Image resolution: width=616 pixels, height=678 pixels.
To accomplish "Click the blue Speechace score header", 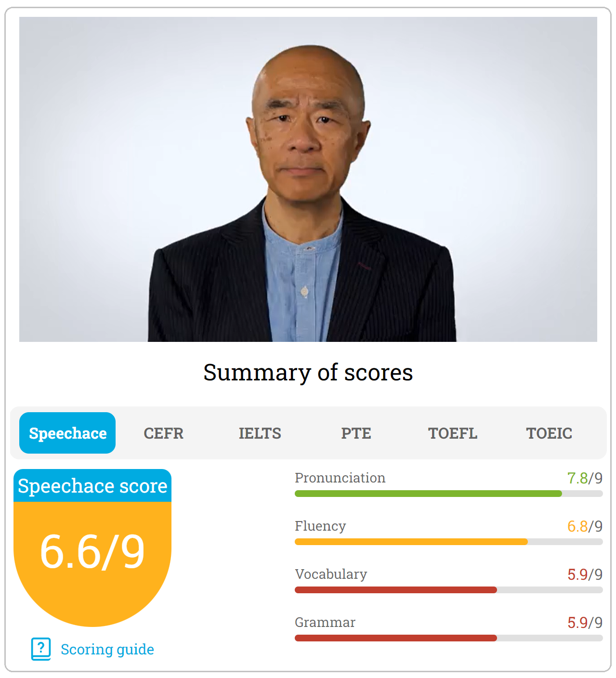I will tap(92, 486).
